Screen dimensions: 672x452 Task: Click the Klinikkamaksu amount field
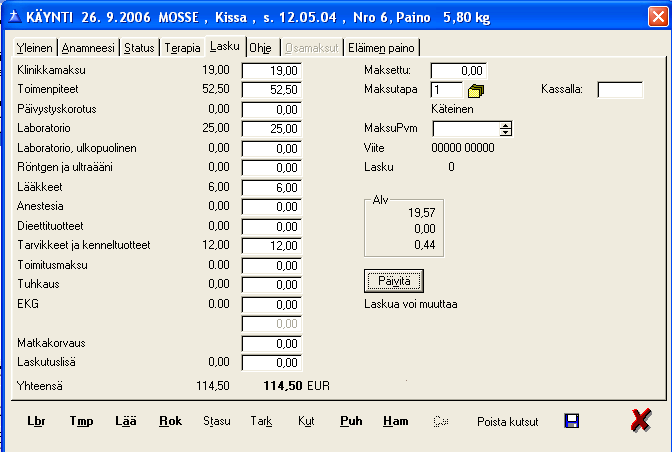click(272, 71)
